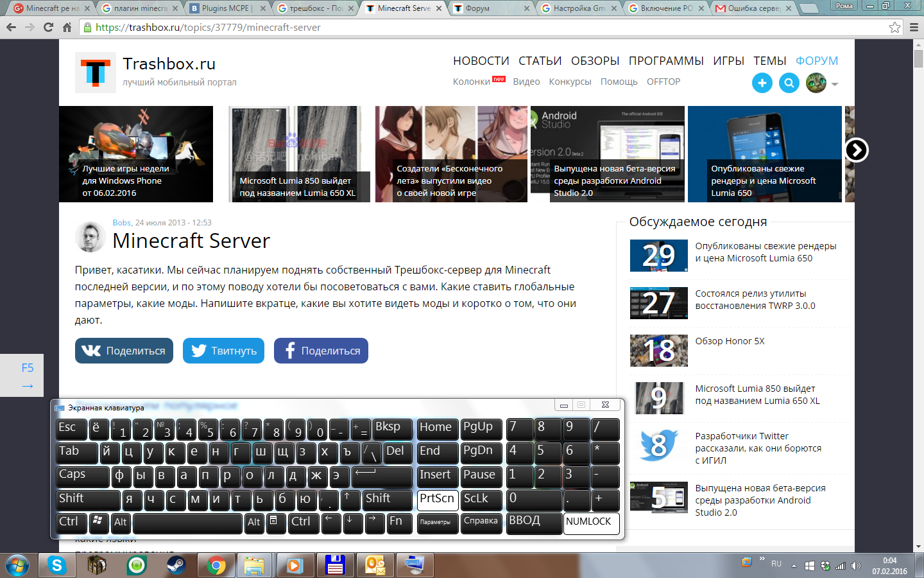This screenshot has width=924, height=578.
Task: Open author Bobs profile link
Action: point(122,223)
